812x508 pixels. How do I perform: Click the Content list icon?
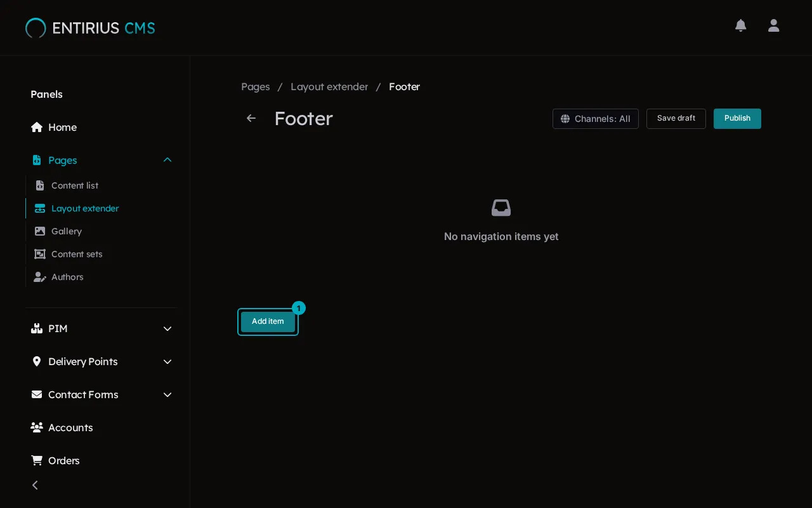coord(40,185)
